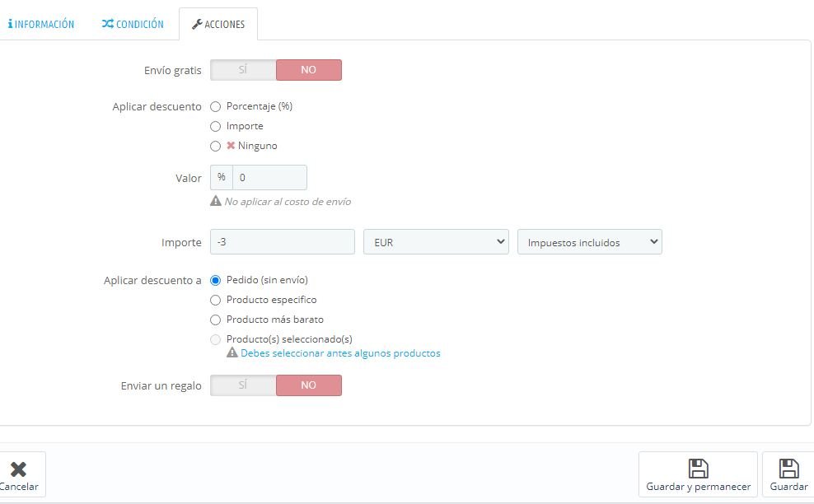Switch to the Información tab
The width and height of the screenshot is (814, 504).
(40, 25)
